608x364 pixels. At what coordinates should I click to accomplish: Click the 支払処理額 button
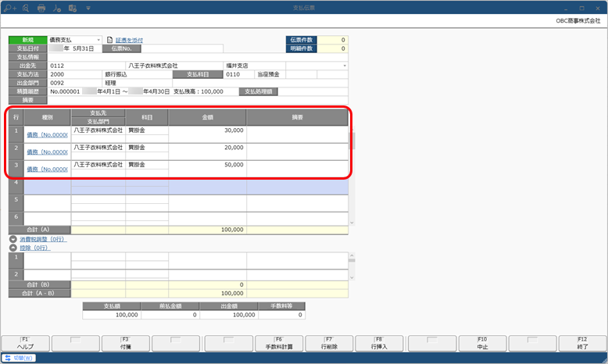pos(258,91)
